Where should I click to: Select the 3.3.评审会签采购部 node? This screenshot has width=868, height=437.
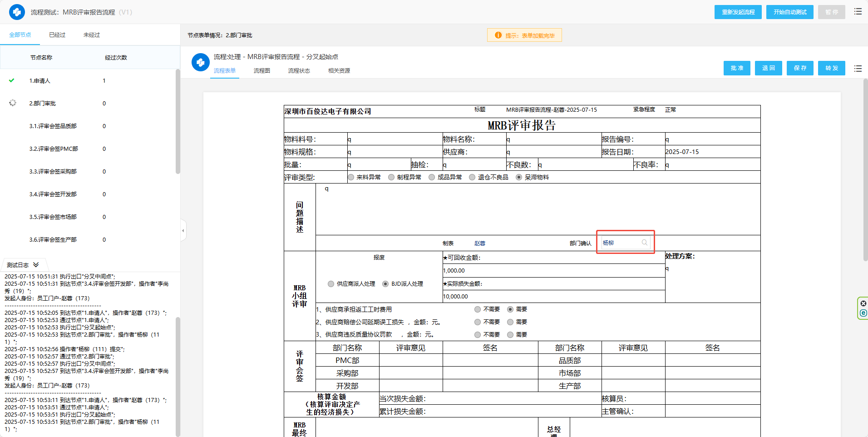tap(53, 172)
